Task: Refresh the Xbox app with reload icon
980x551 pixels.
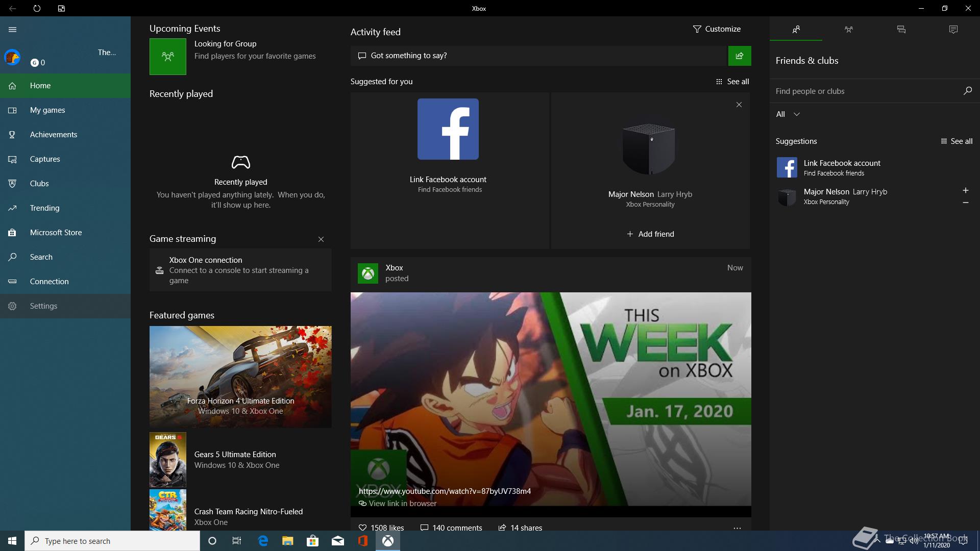Action: 37,8
